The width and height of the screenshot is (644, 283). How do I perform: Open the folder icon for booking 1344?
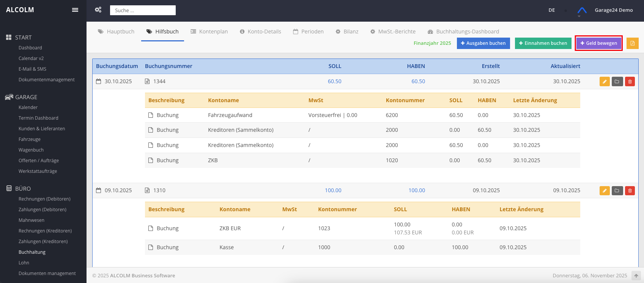617,82
